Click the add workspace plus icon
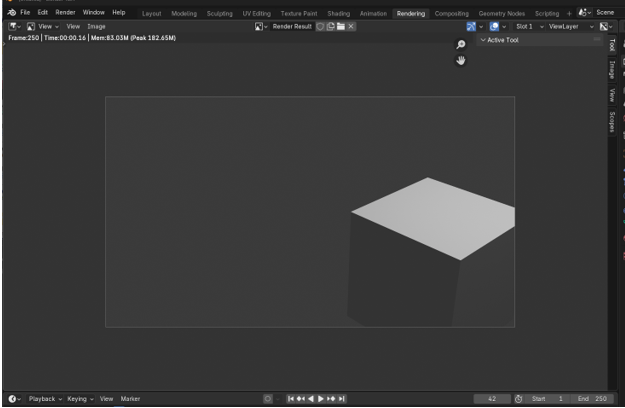This screenshot has width=625, height=408. 569,13
